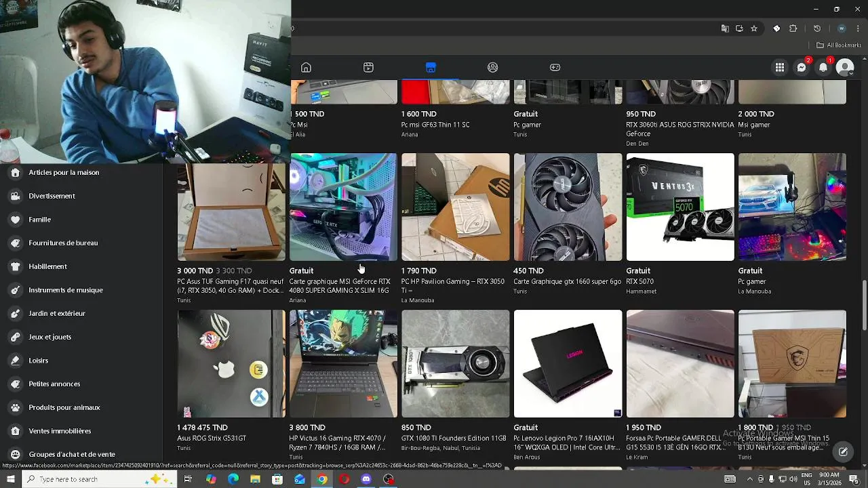Click the Jeux et jouets category icon

pyautogui.click(x=16, y=337)
